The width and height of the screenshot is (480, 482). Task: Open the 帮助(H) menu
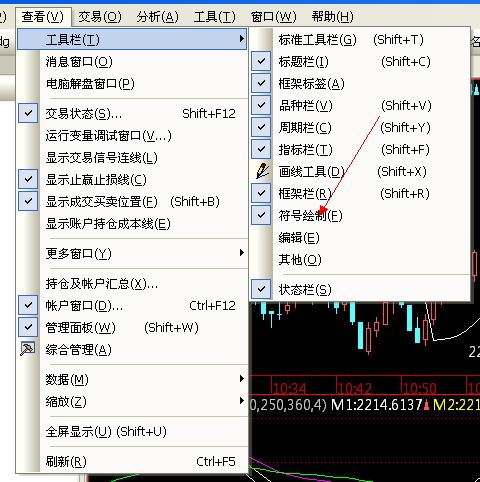333,16
